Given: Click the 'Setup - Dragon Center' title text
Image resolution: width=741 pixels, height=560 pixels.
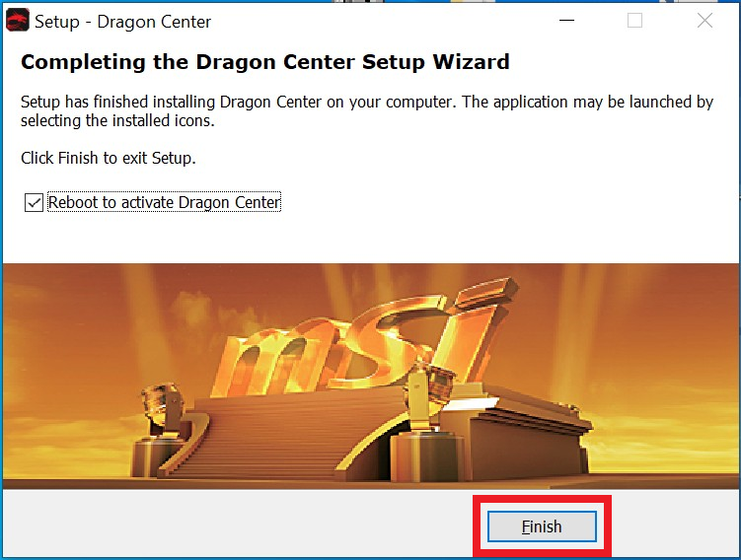Looking at the screenshot, I should pyautogui.click(x=123, y=22).
